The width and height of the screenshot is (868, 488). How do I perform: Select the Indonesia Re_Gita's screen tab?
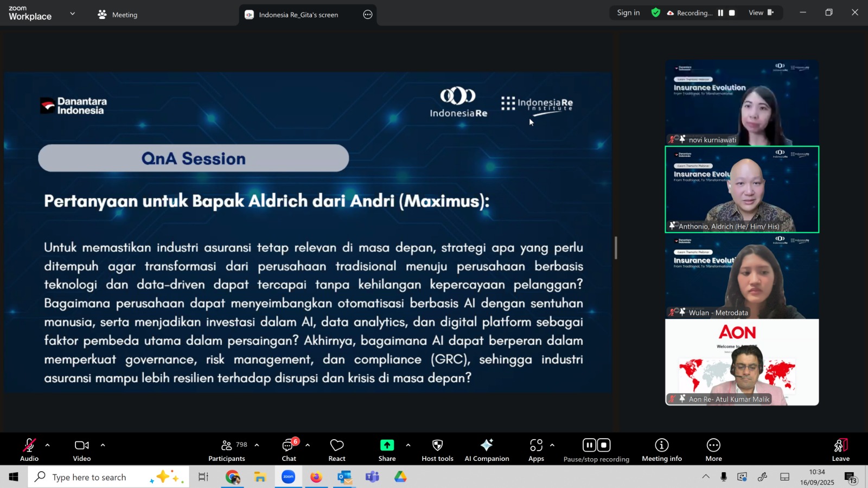[x=298, y=15]
